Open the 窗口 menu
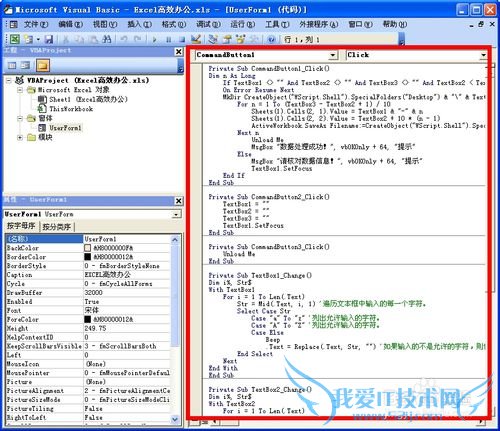Image resolution: width=500 pixels, height=431 pixels. [360, 24]
